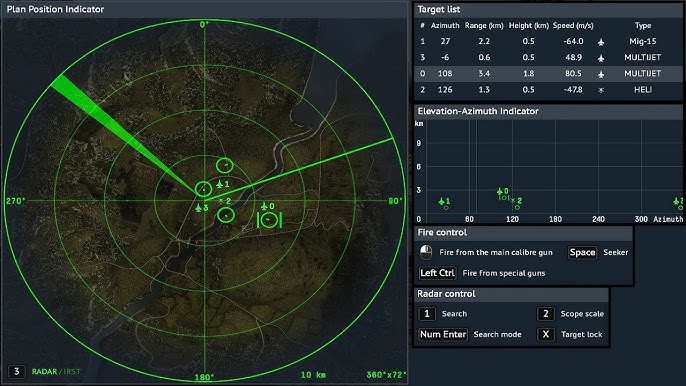Click the HELI helicopter icon in target list

coord(601,90)
